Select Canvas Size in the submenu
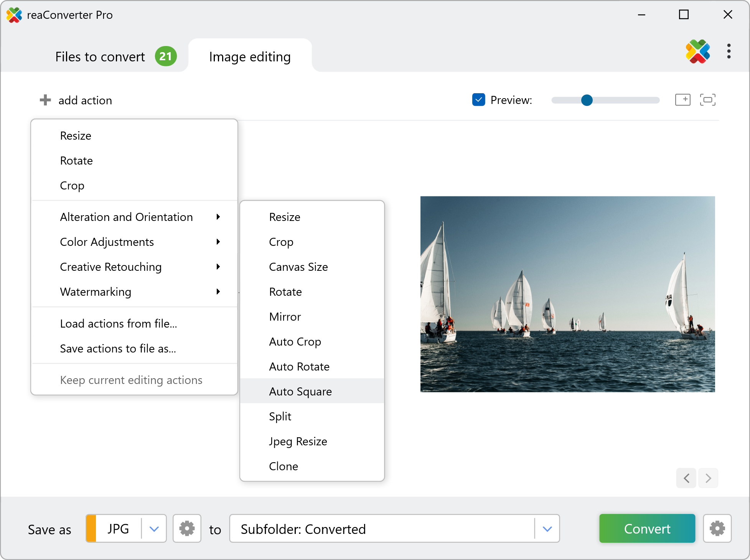 (298, 267)
